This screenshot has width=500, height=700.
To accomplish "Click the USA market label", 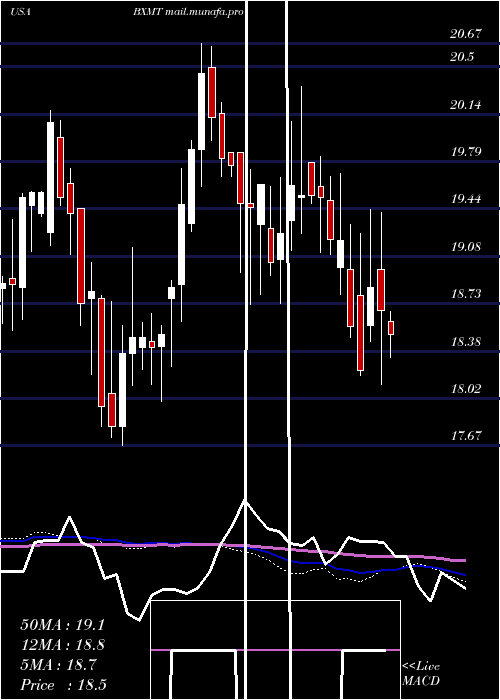I will click(x=20, y=12).
